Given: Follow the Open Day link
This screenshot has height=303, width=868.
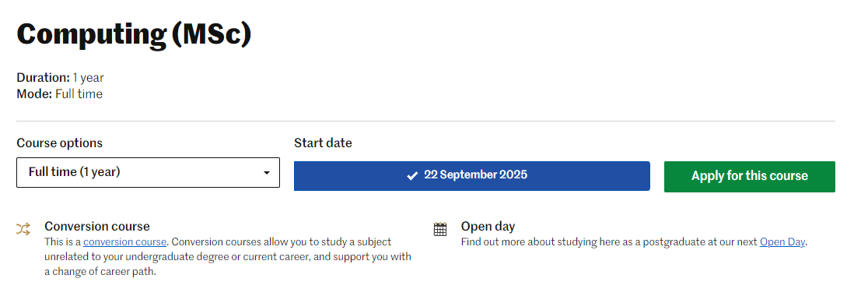Looking at the screenshot, I should (x=782, y=242).
